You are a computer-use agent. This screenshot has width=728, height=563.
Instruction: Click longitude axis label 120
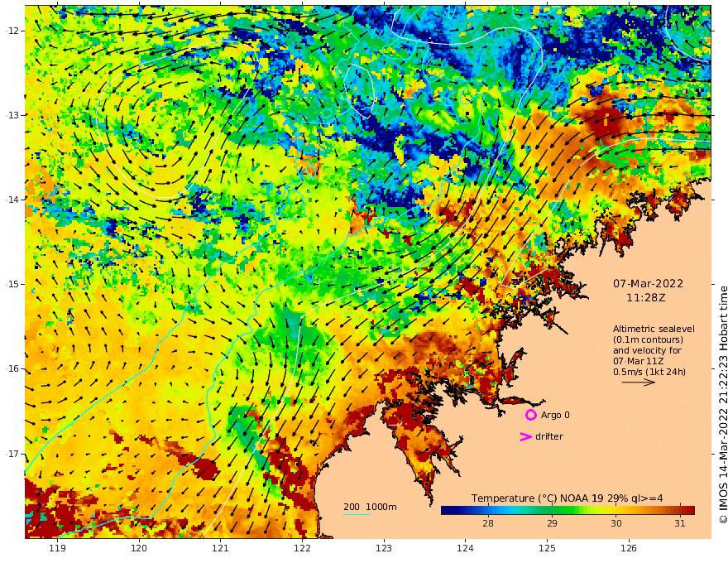click(139, 549)
